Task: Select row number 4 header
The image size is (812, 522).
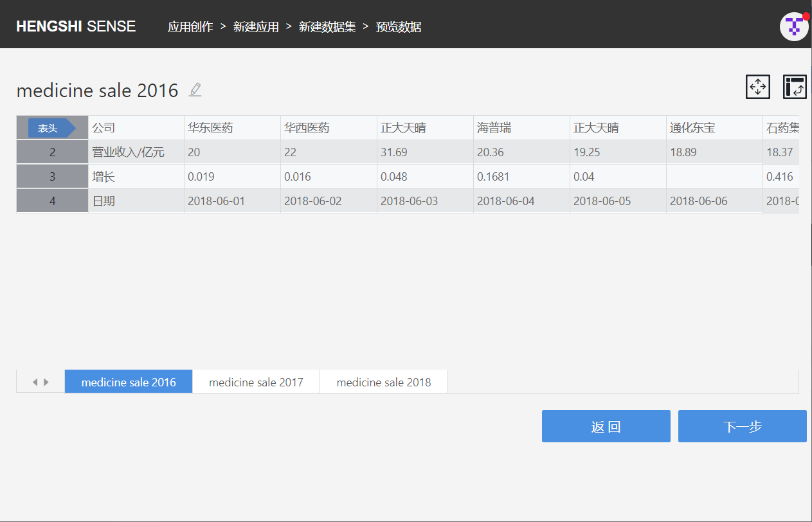Action: (x=52, y=201)
